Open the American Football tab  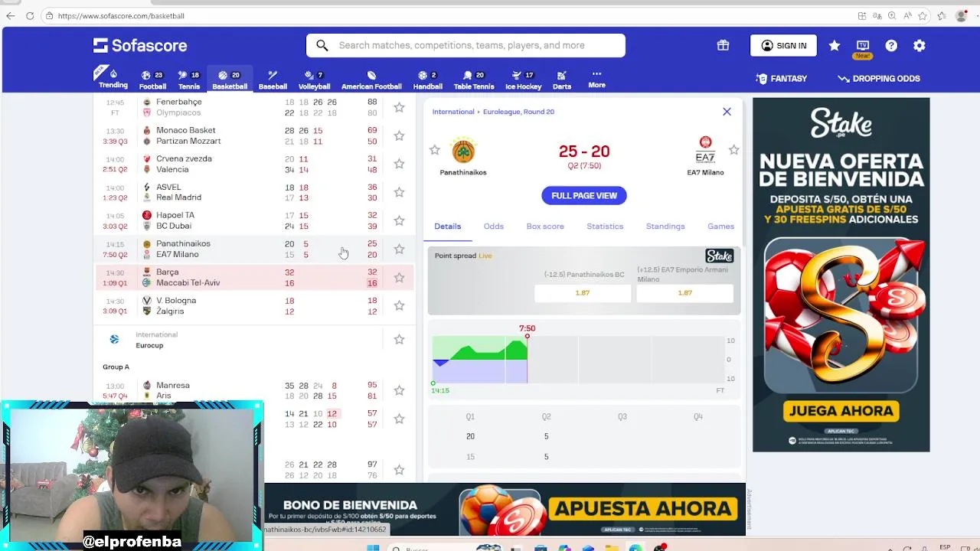point(371,80)
